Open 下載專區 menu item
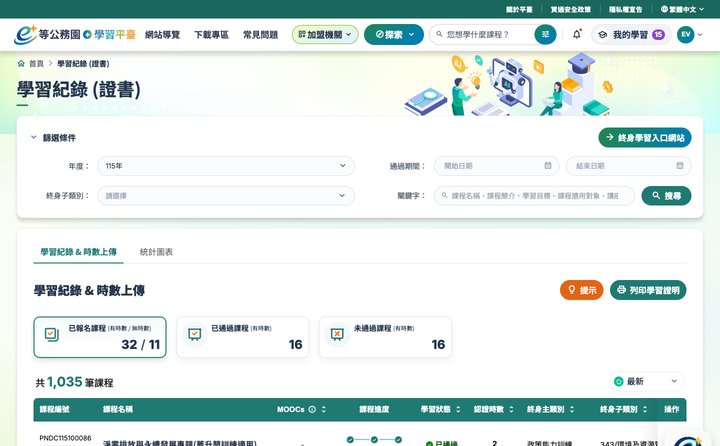This screenshot has width=720, height=446. point(211,35)
